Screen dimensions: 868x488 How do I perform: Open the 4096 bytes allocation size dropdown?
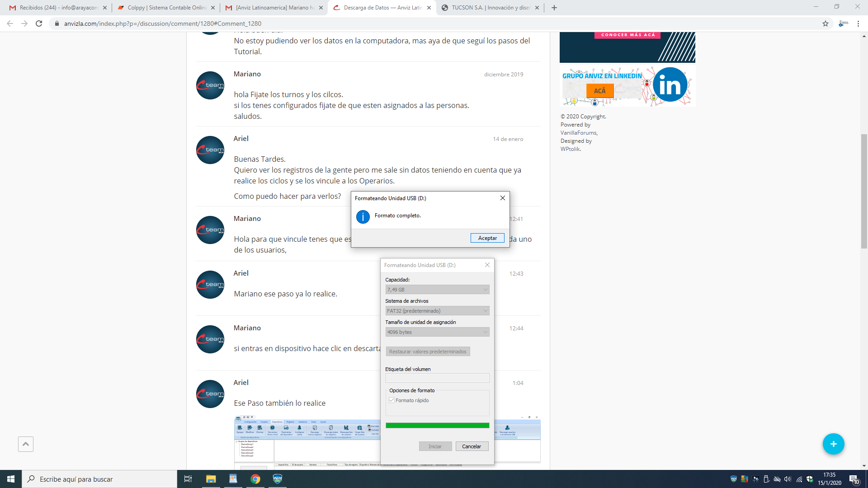click(x=437, y=332)
